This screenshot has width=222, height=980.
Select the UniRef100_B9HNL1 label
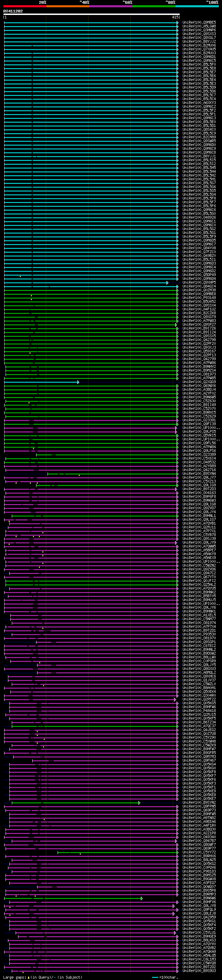[199, 516]
